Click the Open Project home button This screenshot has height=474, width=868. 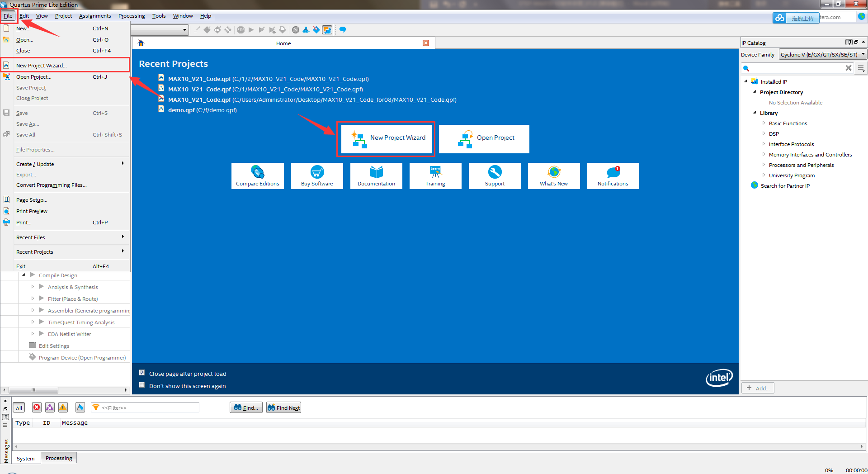pos(484,138)
